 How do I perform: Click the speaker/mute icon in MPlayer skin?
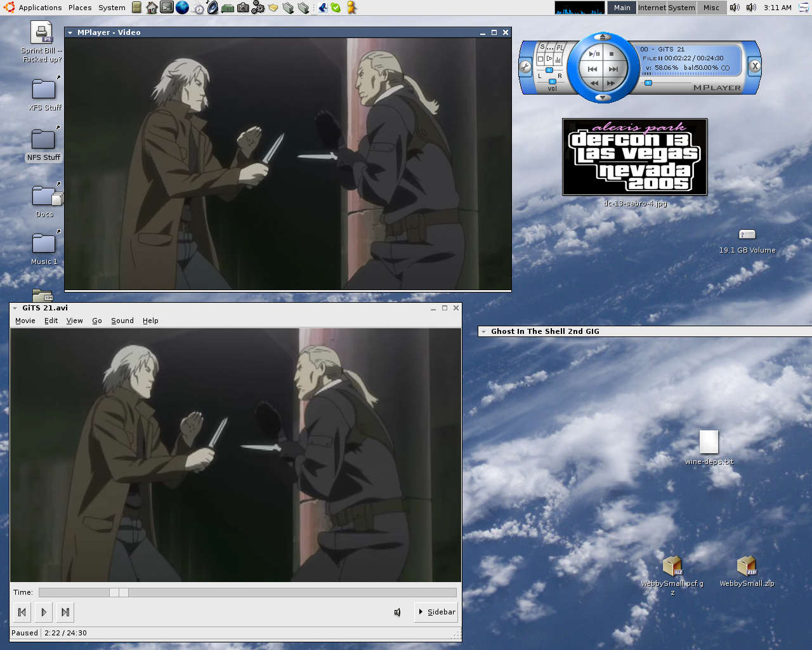(x=549, y=59)
